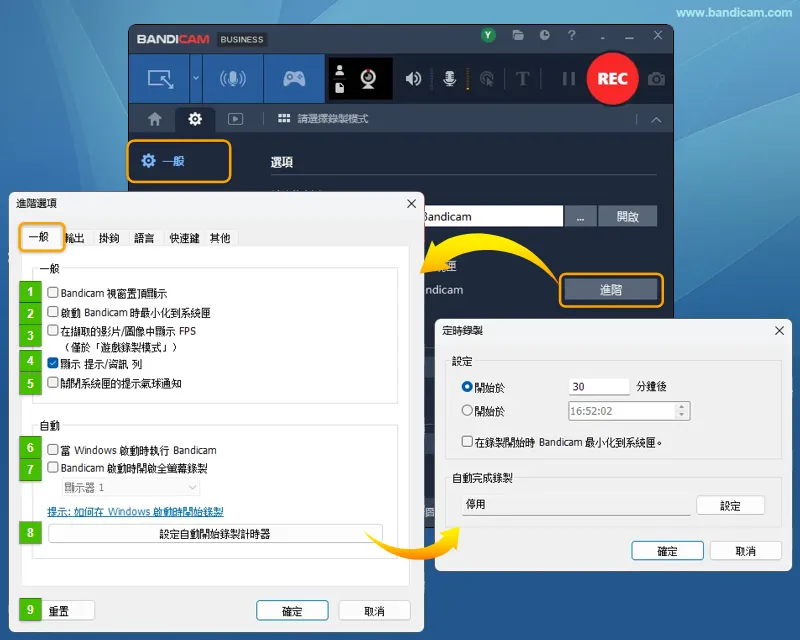Enable minimize to tray on startup checkbox
This screenshot has width=800, height=640.
[x=53, y=311]
